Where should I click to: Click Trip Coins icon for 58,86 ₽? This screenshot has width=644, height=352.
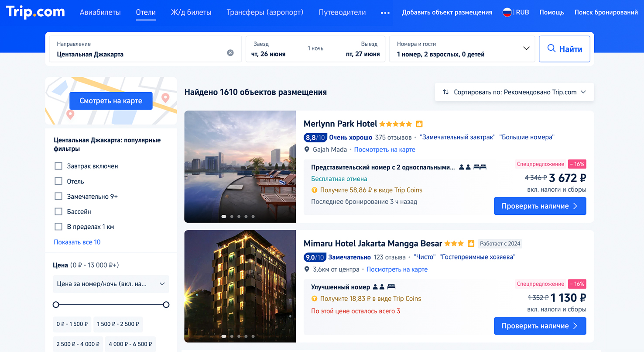click(314, 190)
